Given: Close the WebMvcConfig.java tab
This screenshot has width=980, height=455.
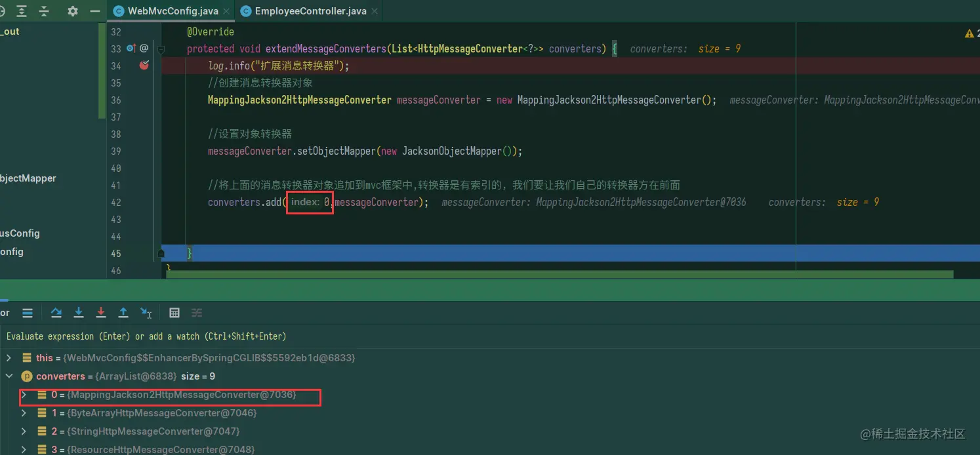Looking at the screenshot, I should point(226,11).
